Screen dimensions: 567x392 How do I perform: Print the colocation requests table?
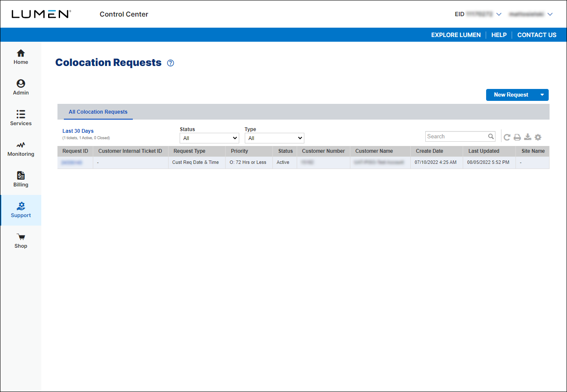[x=517, y=137]
